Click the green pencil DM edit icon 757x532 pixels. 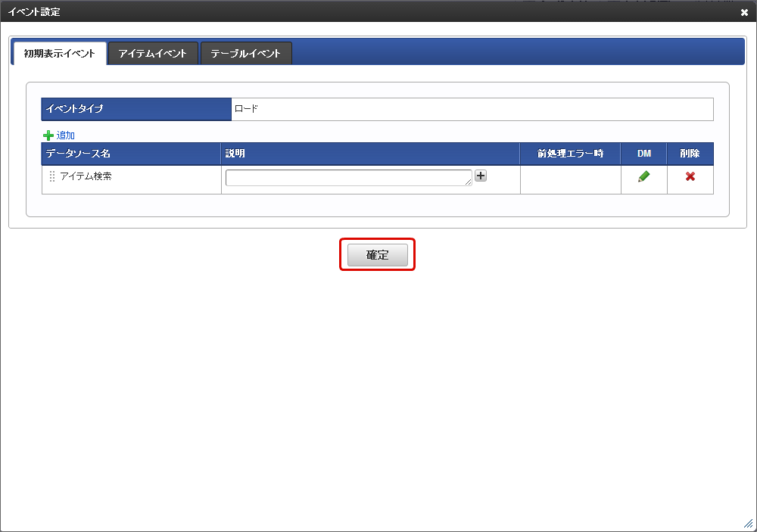pyautogui.click(x=643, y=176)
